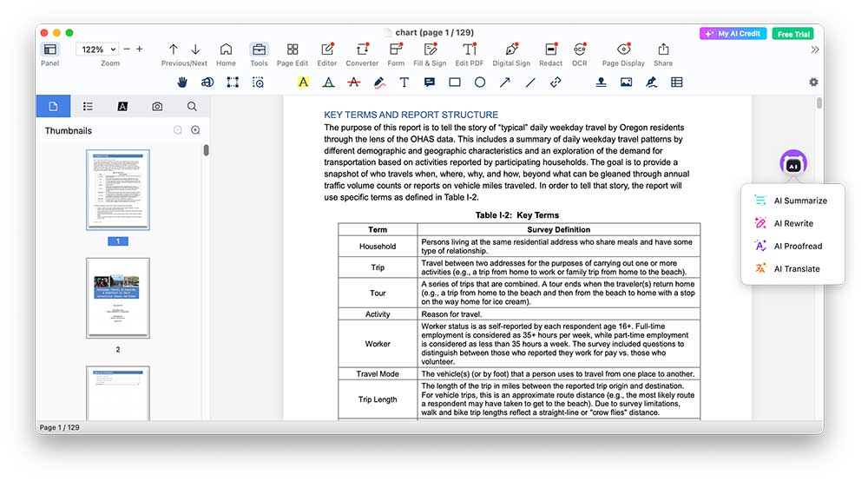The height and width of the screenshot is (481, 868).
Task: Select the Arrow drawing tool
Action: click(505, 82)
